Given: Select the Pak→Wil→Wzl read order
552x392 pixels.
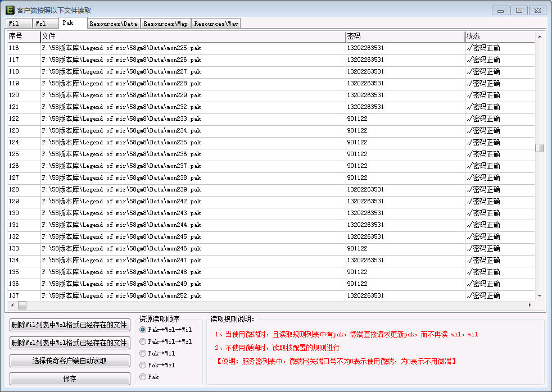Looking at the screenshot, I should (143, 341).
